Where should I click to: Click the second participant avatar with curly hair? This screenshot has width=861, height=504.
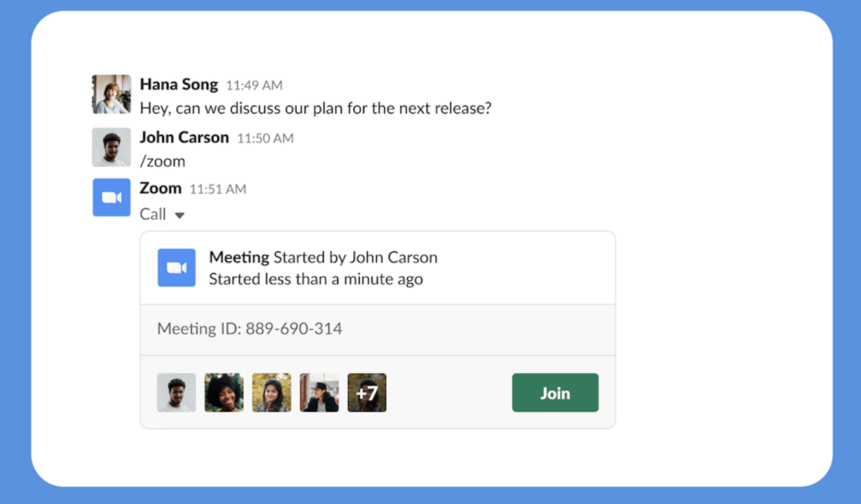click(224, 393)
